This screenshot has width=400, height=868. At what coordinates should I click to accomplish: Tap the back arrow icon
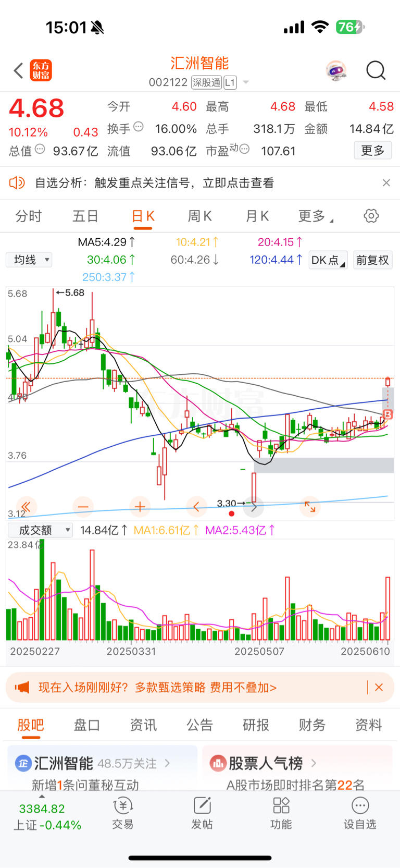click(18, 70)
